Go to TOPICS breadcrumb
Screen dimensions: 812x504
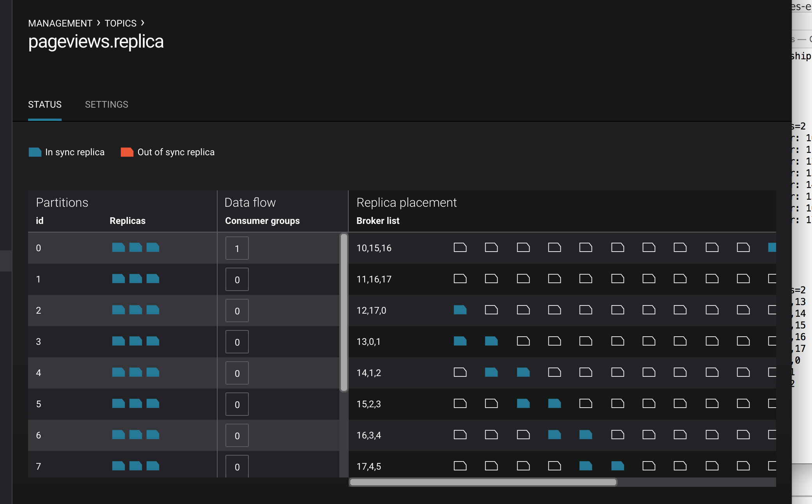coord(121,23)
